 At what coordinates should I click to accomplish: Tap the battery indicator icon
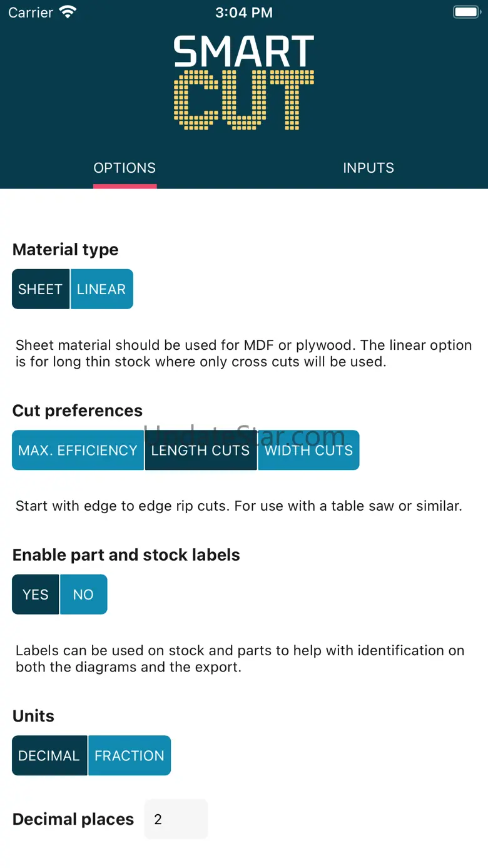click(465, 12)
